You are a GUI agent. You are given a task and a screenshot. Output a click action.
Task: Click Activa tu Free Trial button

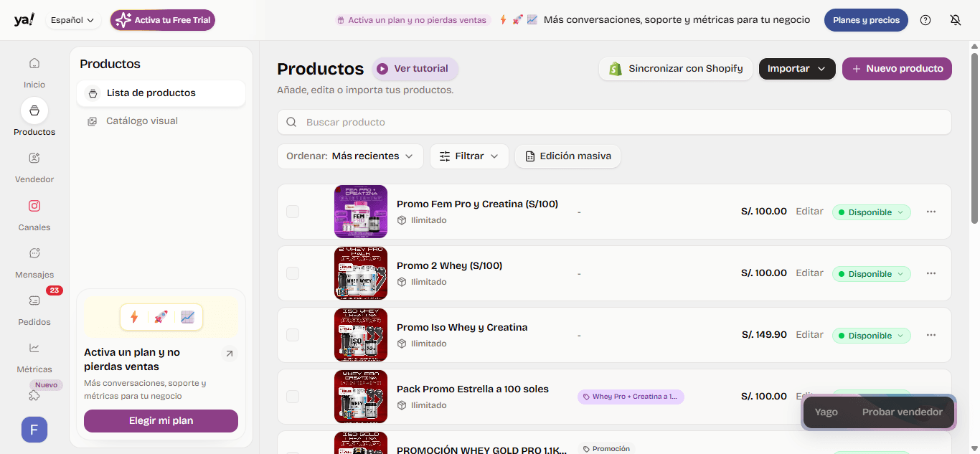[x=163, y=20]
